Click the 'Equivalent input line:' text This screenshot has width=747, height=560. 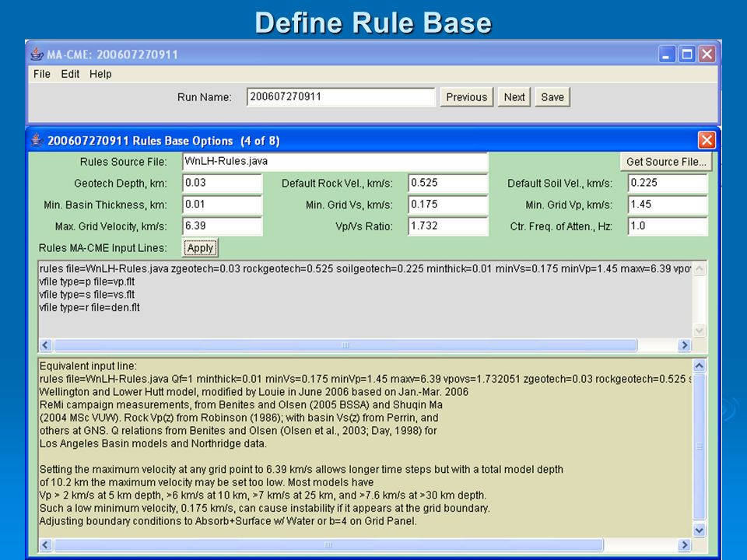click(x=88, y=366)
